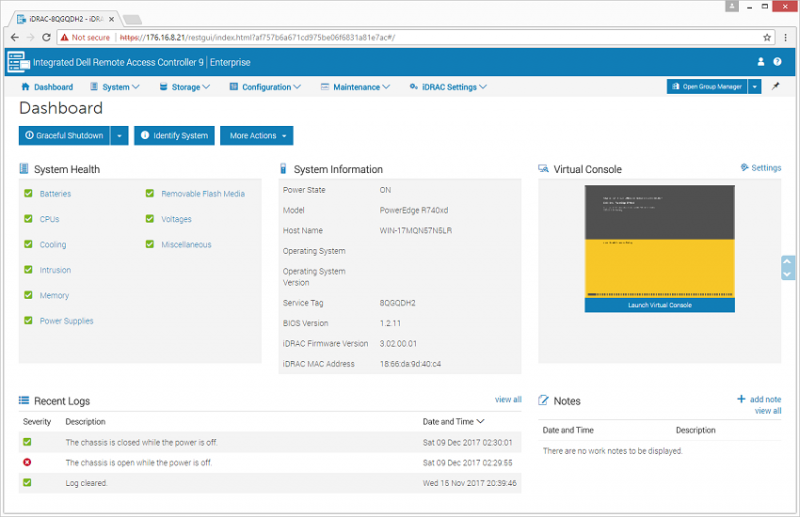Open the More Actions dropdown
800x517 pixels.
tap(257, 136)
